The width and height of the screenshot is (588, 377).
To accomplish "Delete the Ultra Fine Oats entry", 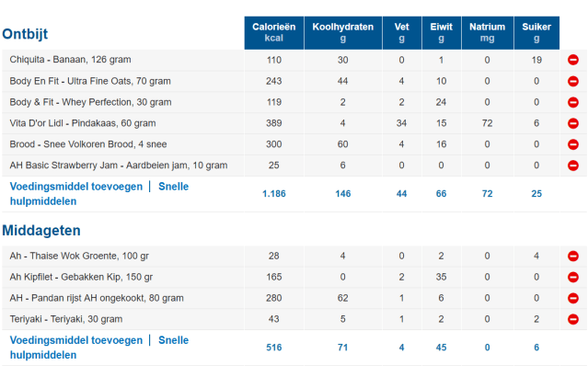I will [x=572, y=81].
